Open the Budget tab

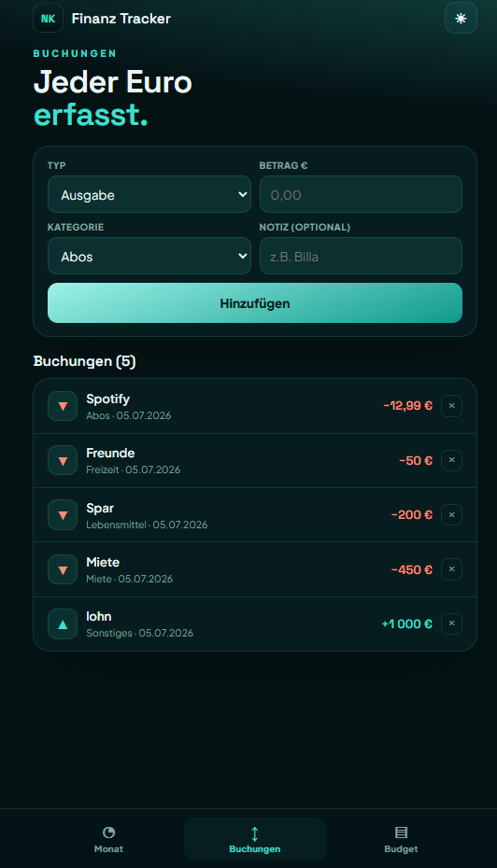pos(401,839)
